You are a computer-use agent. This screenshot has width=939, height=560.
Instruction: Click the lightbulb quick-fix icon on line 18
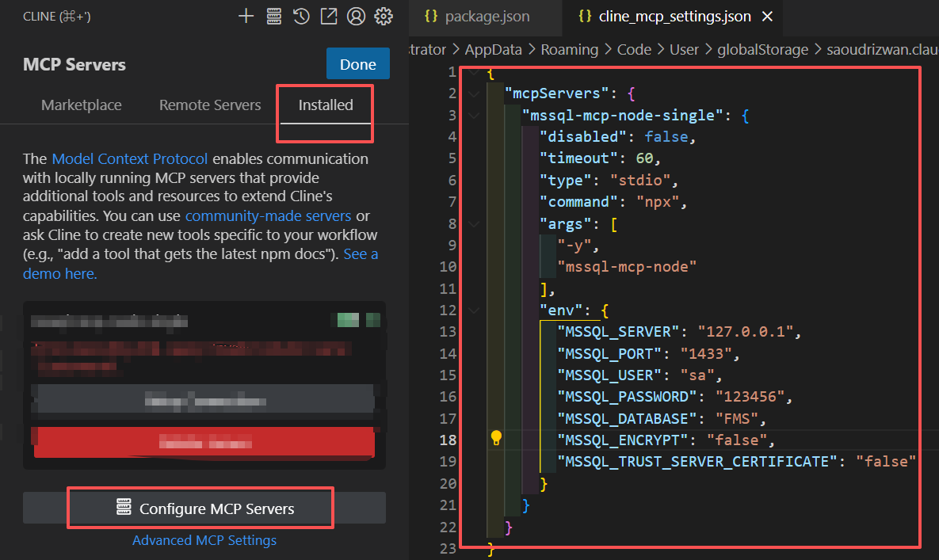pos(496,438)
